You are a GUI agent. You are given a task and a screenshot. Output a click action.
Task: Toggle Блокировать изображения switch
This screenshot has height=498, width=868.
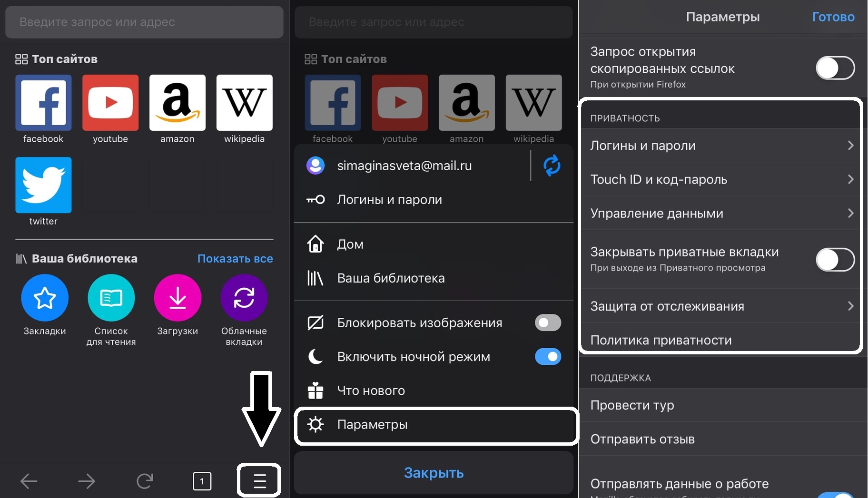coord(548,322)
